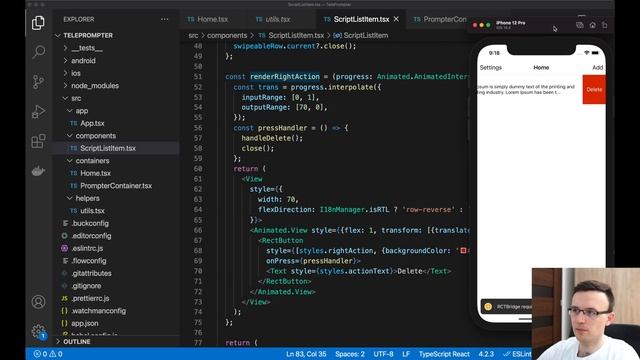Screen dimensions: 640x360
Task: Click the ESLint status bar item
Action: click(517, 354)
